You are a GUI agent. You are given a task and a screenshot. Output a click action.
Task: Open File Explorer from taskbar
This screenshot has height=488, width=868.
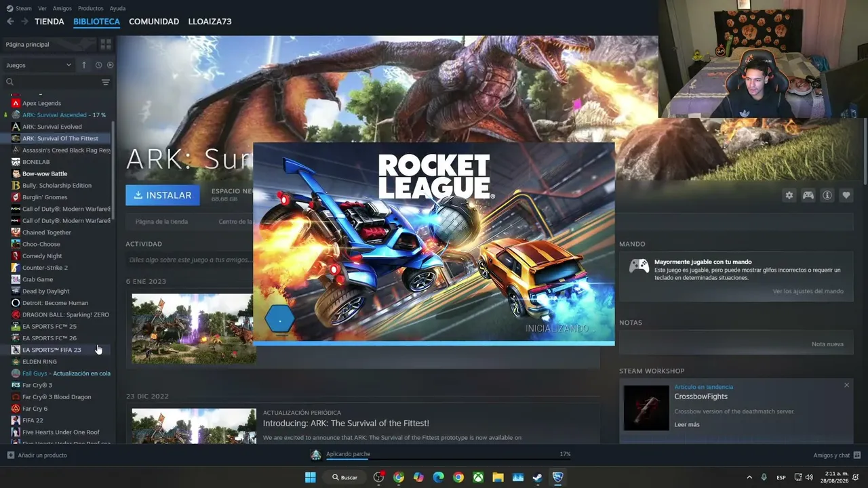498,477
